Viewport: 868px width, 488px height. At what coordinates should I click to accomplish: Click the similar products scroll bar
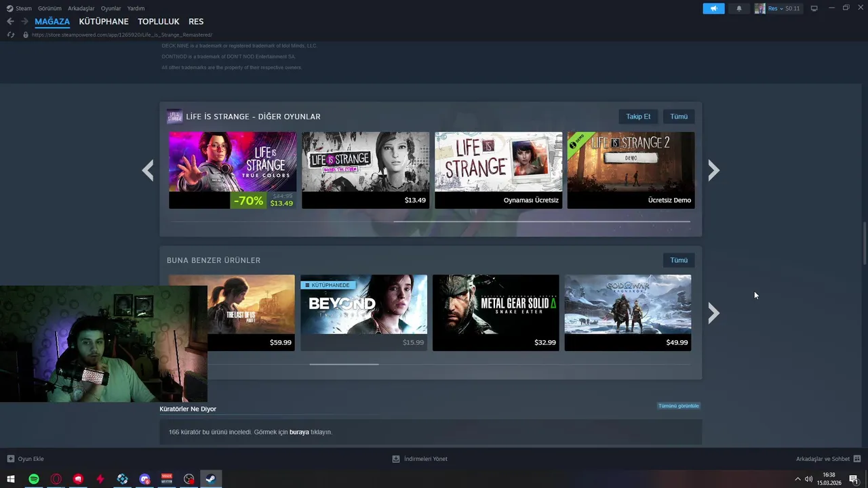(x=344, y=365)
